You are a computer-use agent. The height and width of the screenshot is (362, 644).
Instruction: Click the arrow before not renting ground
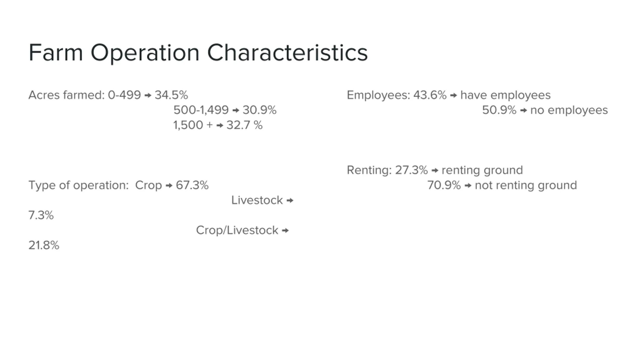468,186
